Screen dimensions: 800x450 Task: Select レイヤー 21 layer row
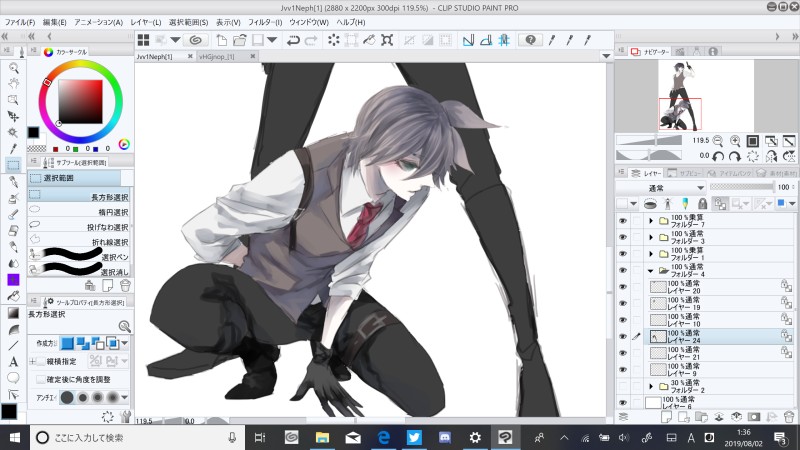click(720, 353)
